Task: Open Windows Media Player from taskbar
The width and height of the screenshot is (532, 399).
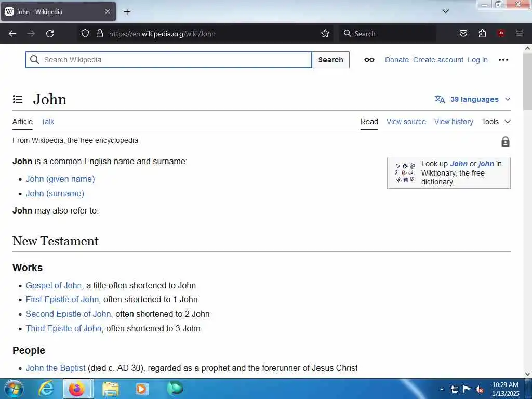Action: (x=141, y=389)
